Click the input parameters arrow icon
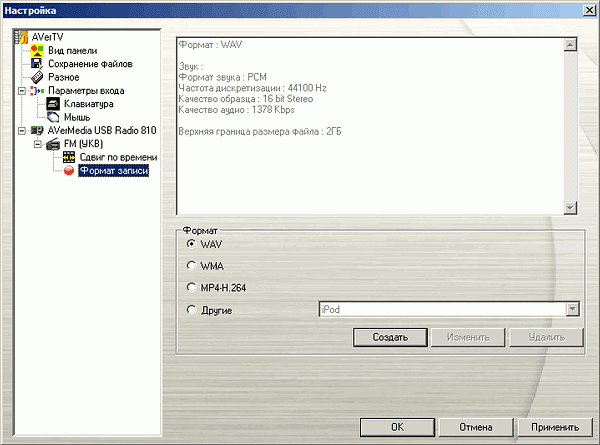This screenshot has width=600, height=445. click(x=37, y=91)
